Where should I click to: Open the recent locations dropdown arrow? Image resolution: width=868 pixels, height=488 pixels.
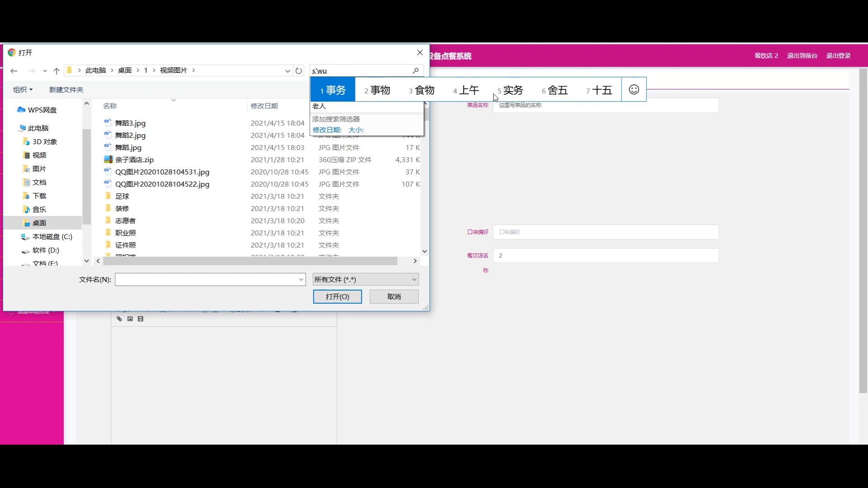coord(45,71)
